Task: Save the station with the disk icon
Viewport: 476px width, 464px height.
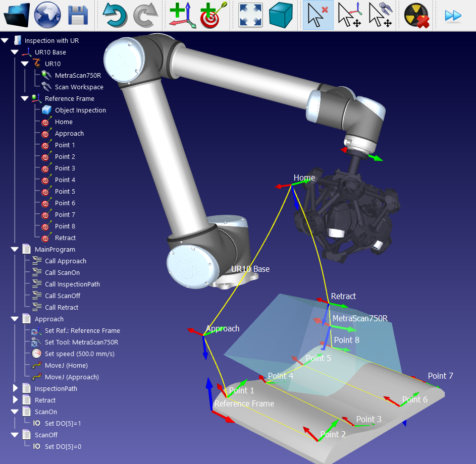Action: coord(77,15)
